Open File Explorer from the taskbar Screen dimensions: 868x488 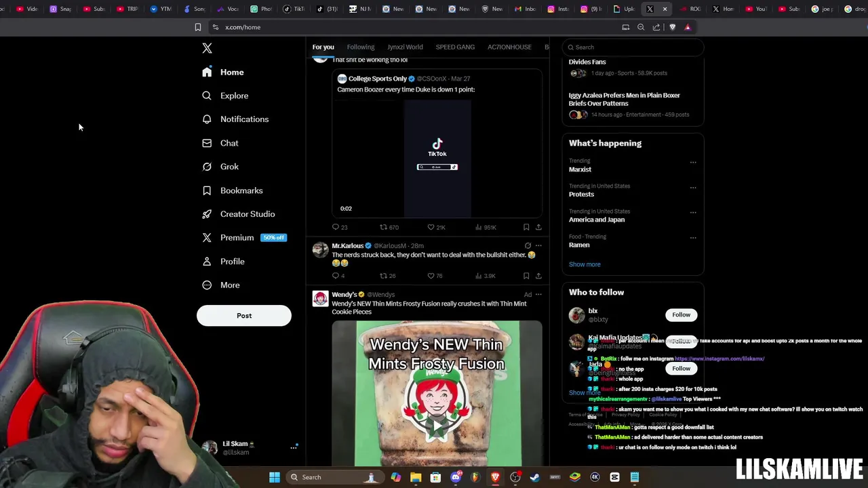point(416,477)
